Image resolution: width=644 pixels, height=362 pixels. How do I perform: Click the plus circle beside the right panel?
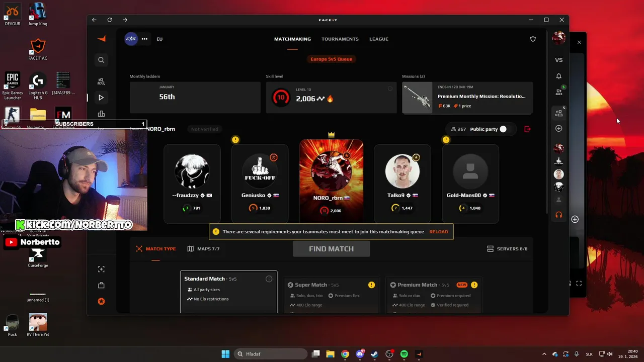[575, 219]
